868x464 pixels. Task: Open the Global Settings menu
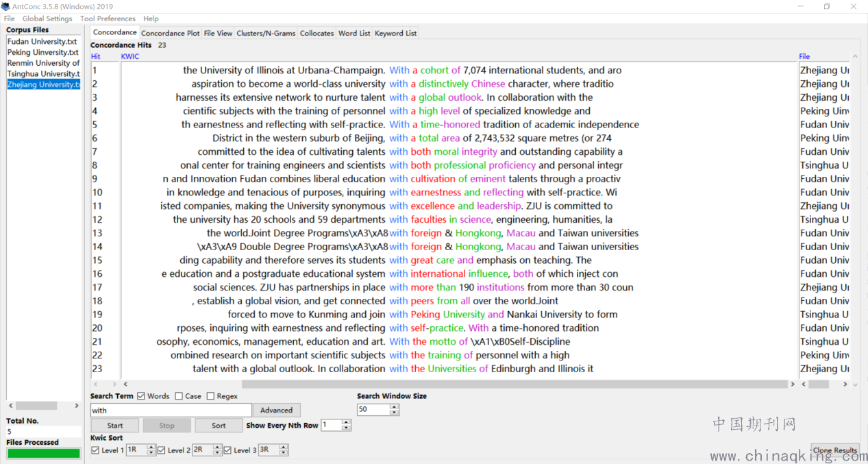coord(47,19)
